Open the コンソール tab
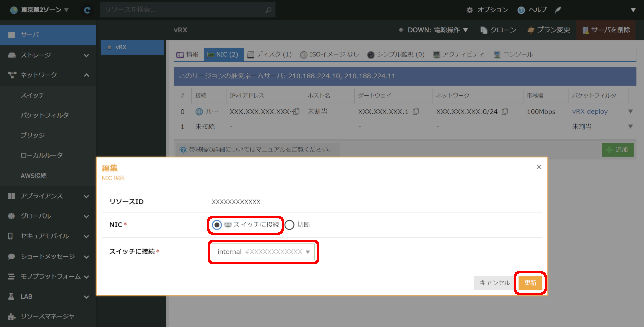The width and height of the screenshot is (644, 327). 513,54
